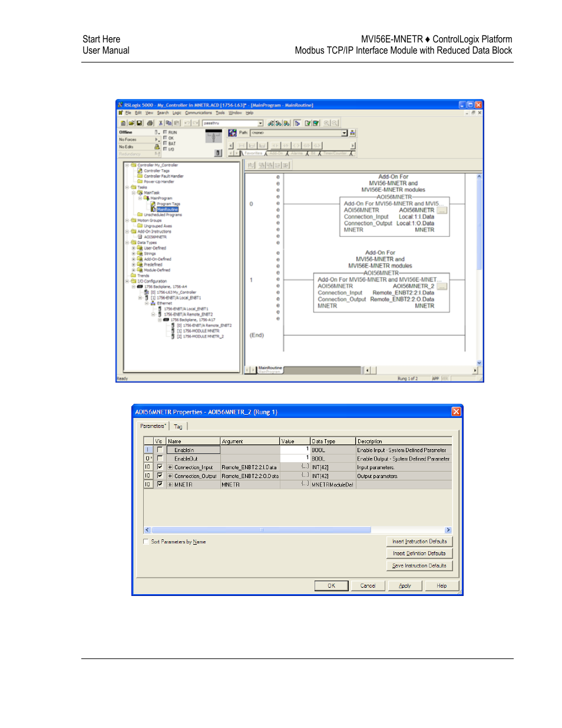Click the verify routine toolbar icon
Image resolution: width=562 pixels, height=728 pixels.
pyautogui.click(x=308, y=123)
